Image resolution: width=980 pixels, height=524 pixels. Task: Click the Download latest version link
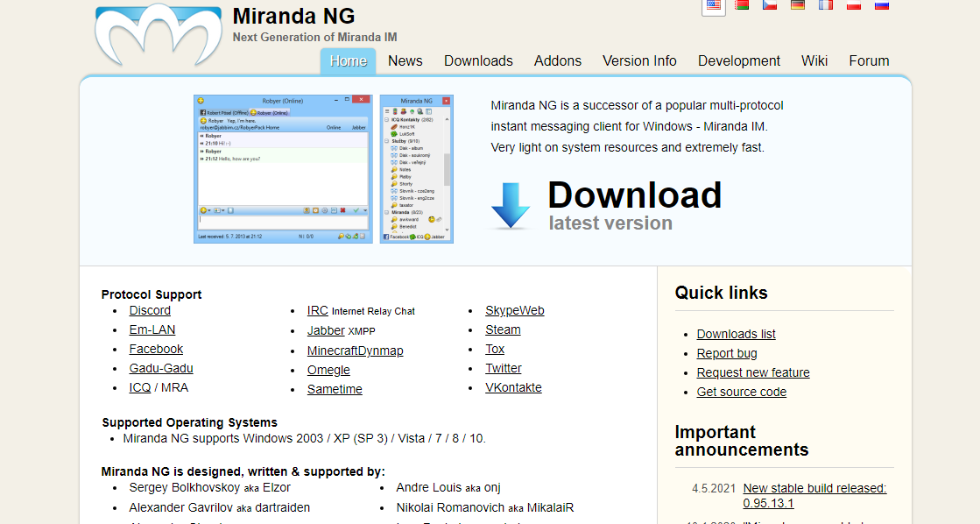pos(634,206)
